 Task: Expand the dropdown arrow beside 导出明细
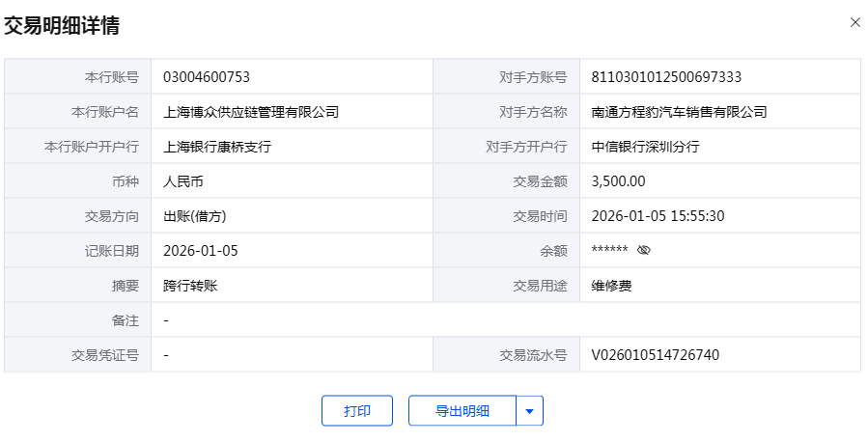point(529,411)
